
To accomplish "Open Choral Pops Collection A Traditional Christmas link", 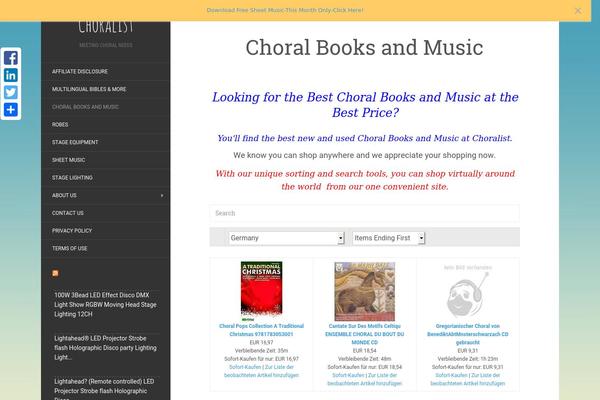I will (261, 330).
